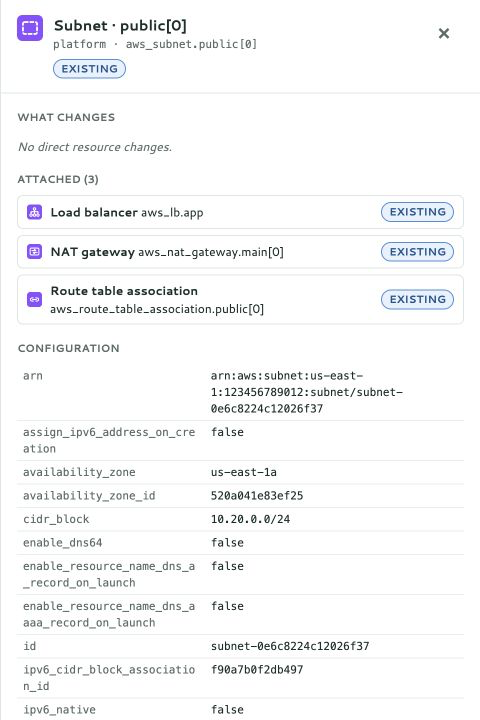Close the Subnet public[0] detail panel
This screenshot has width=480, height=720.
(x=444, y=33)
